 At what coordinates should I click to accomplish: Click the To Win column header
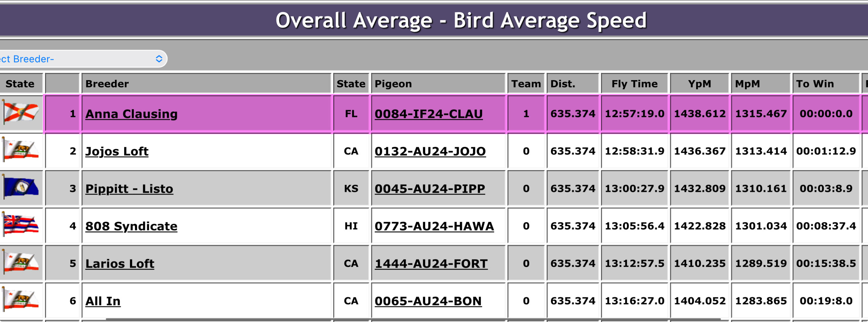(x=814, y=84)
